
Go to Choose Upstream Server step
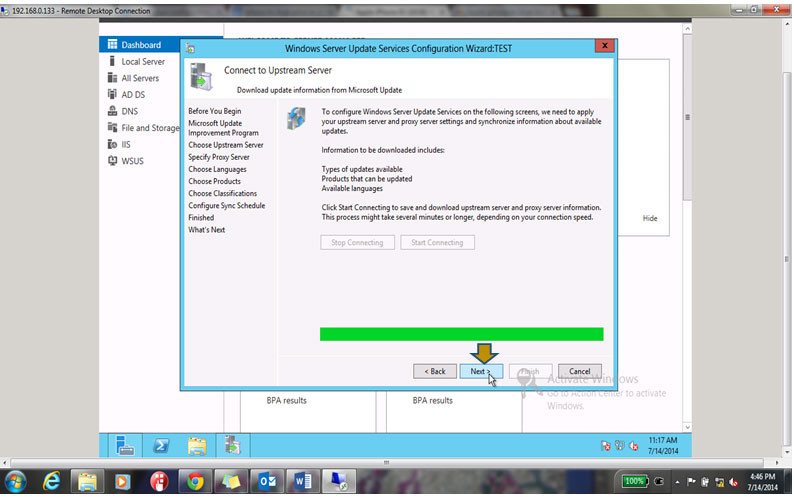click(226, 145)
